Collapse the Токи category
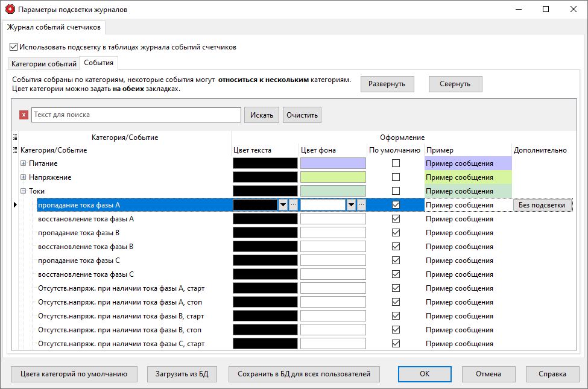The image size is (588, 389). click(24, 191)
